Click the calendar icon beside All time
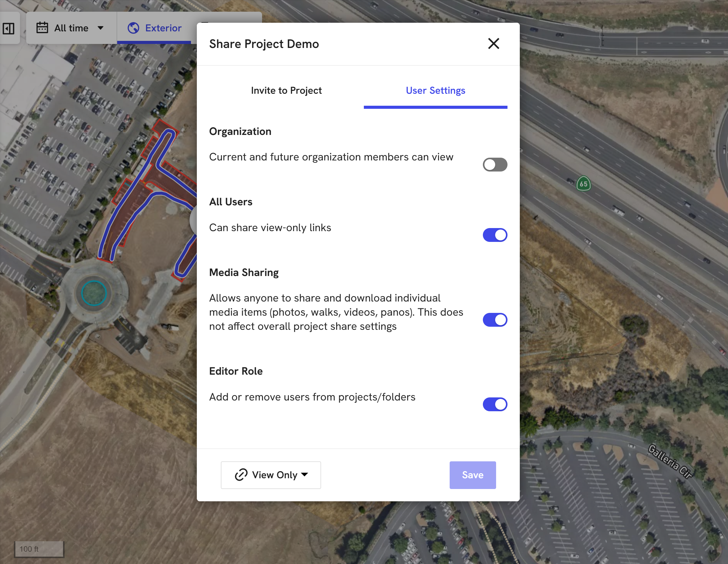Viewport: 728px width, 564px height. 42,28
